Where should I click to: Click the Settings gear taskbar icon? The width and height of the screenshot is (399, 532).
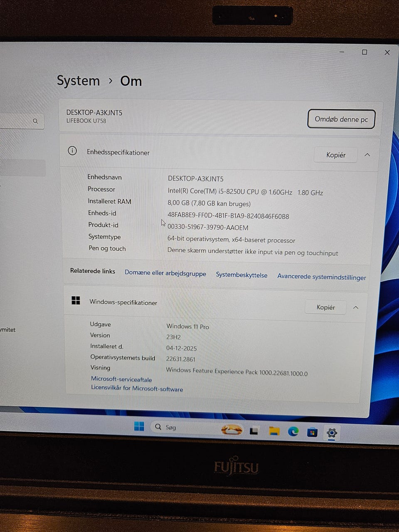pos(331,433)
